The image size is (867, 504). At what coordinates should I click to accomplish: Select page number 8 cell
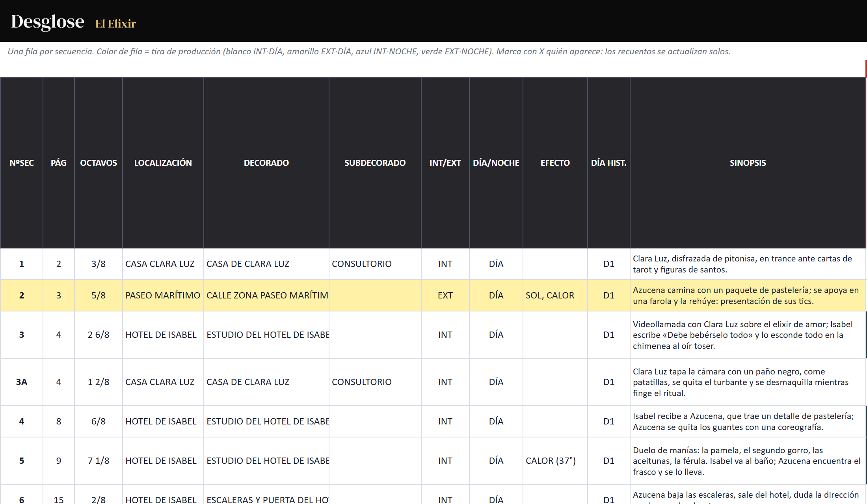(x=59, y=421)
